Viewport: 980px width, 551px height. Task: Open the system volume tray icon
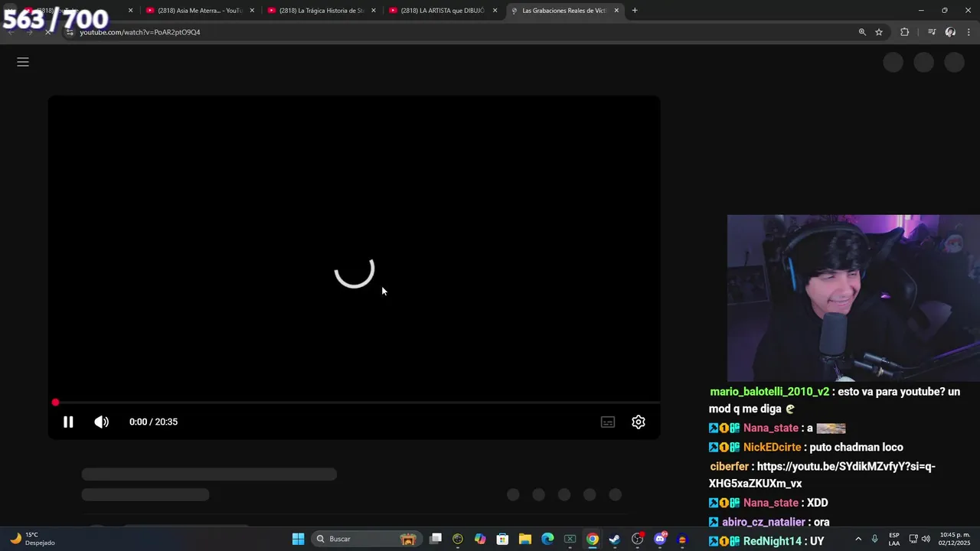coord(926,539)
